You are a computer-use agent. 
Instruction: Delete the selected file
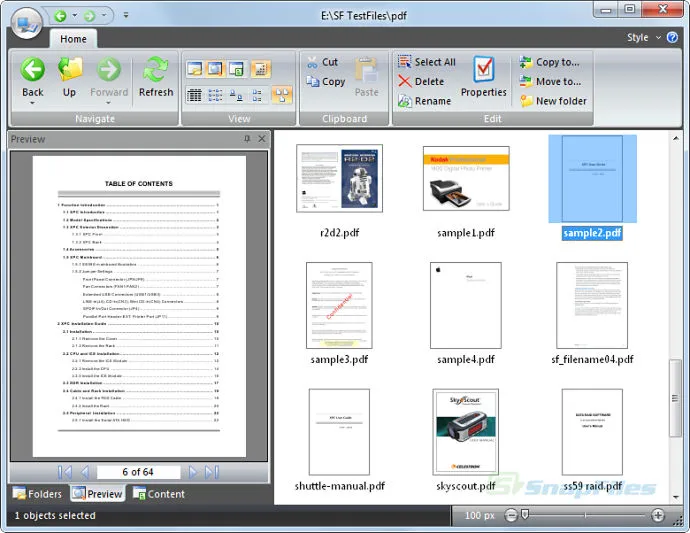click(421, 81)
